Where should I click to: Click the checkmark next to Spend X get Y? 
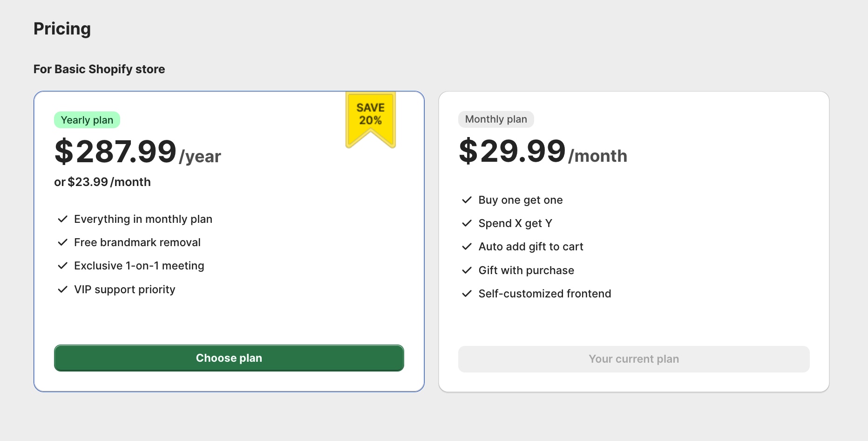[x=467, y=223]
